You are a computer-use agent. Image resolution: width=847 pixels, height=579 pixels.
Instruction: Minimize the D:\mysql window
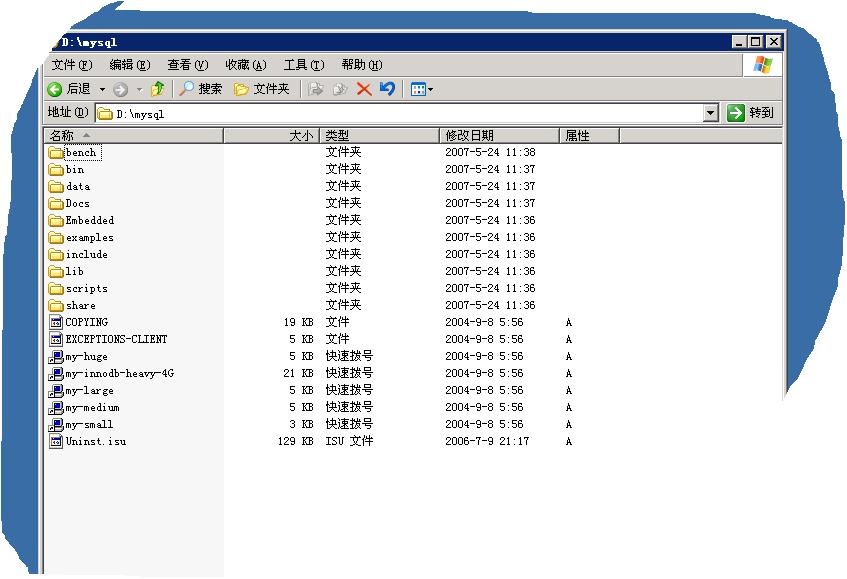coord(740,42)
